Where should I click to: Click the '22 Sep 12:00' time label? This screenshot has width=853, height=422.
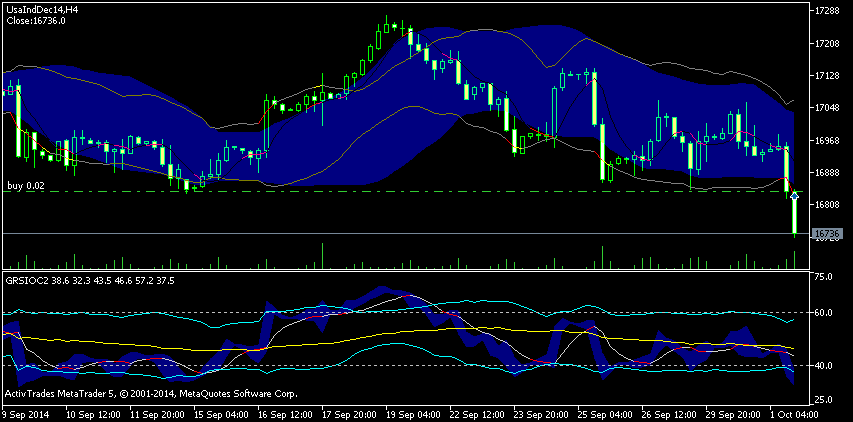click(x=477, y=414)
